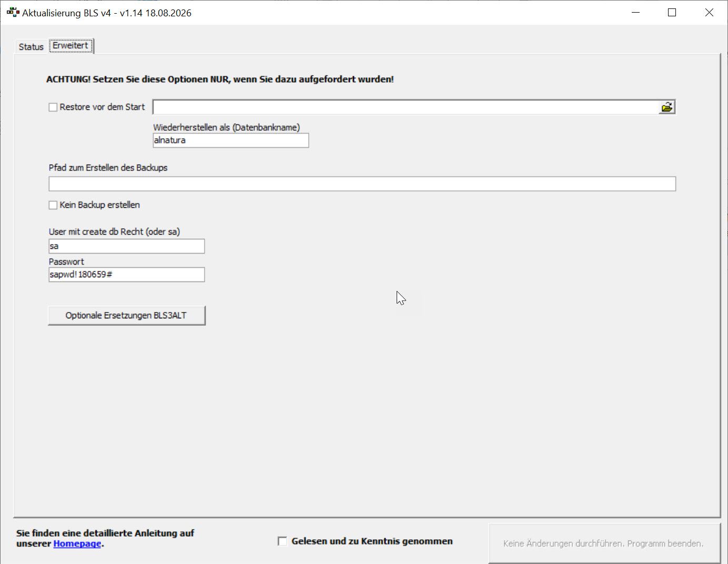This screenshot has width=728, height=564.
Task: Select the Erweitert tab
Action: [71, 46]
